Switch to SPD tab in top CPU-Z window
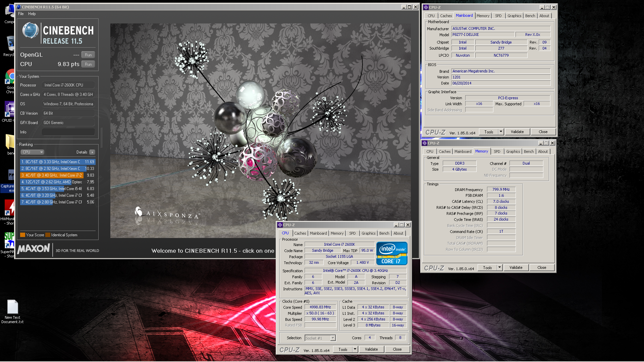644x362 pixels. coord(498,16)
